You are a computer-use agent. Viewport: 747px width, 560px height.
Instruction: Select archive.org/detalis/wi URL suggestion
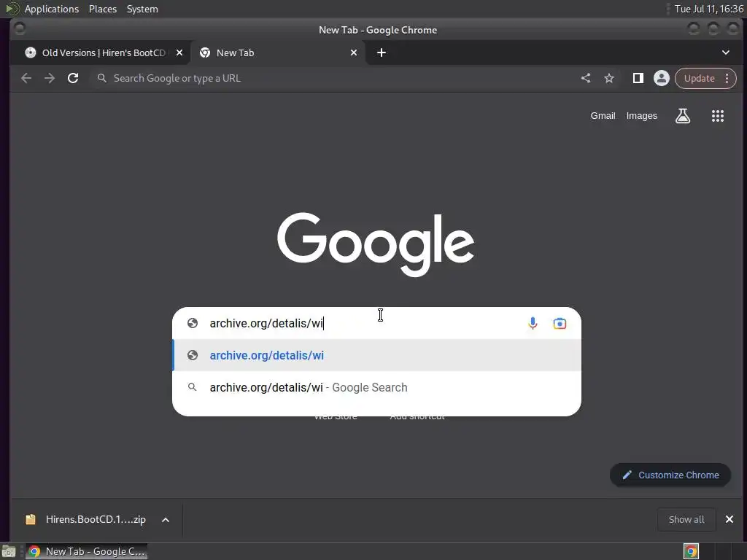[376, 355]
